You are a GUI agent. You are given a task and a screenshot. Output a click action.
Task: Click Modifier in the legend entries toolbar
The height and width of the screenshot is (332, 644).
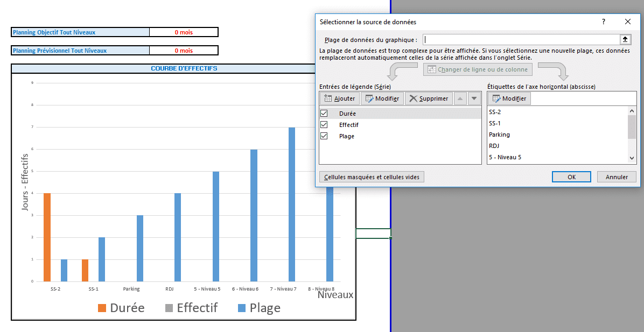[382, 98]
